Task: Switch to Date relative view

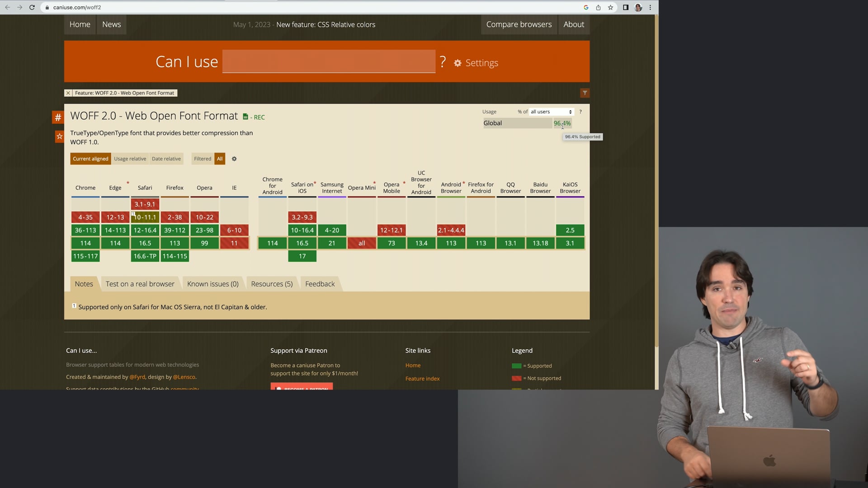Action: pos(166,159)
